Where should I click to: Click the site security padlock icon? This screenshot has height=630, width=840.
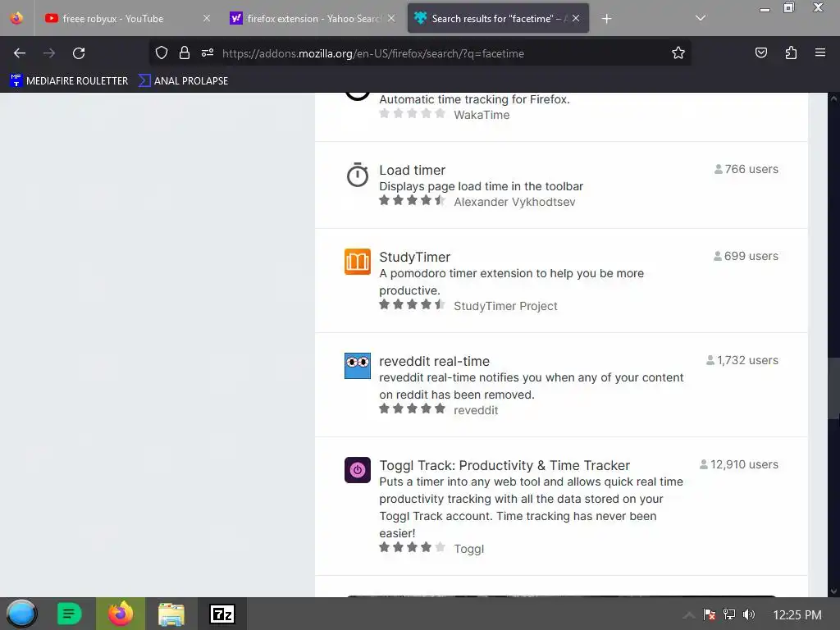185,53
